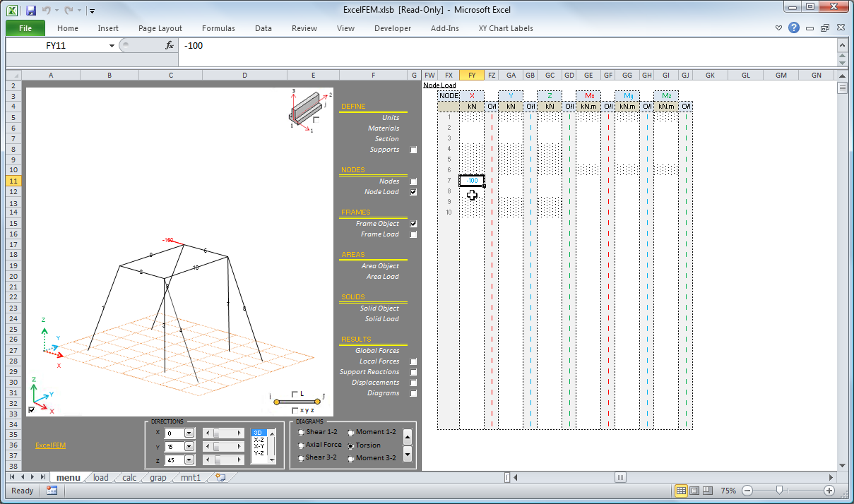Select the Shear 1-2 radio button
The image size is (854, 504).
click(302, 432)
